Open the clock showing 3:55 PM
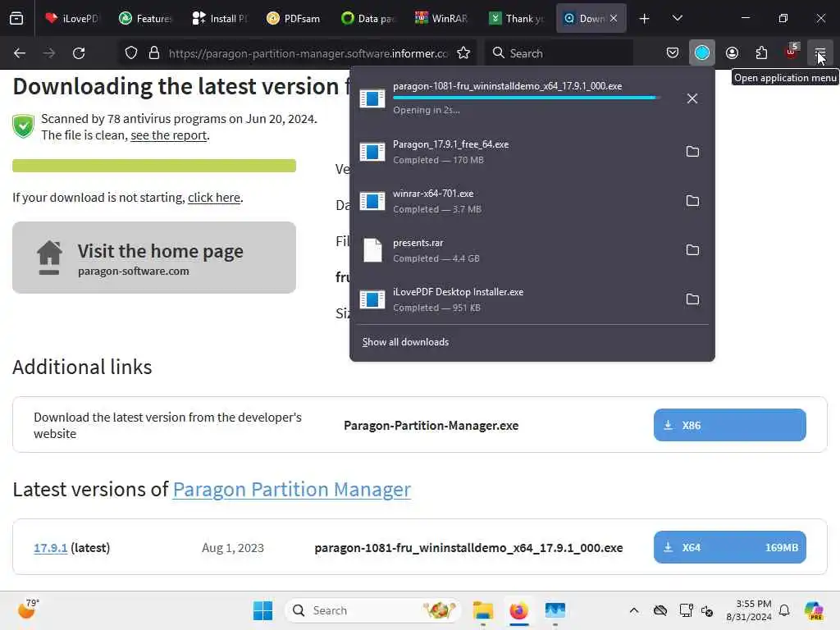Screen dimensions: 840x630 tap(749, 610)
